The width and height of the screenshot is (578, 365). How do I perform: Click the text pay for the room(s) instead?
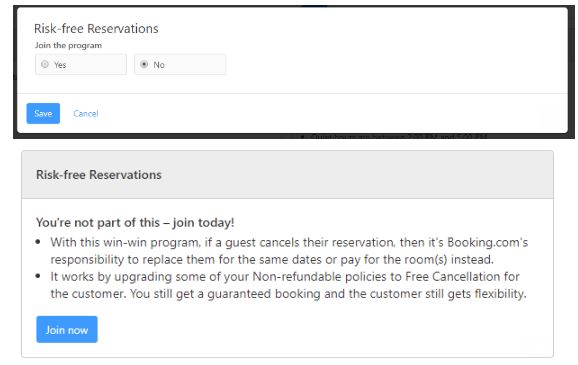(x=417, y=260)
